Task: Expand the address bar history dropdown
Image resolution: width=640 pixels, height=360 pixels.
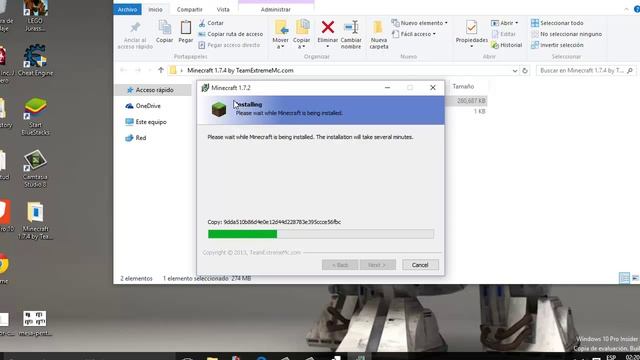Action: click(x=515, y=71)
